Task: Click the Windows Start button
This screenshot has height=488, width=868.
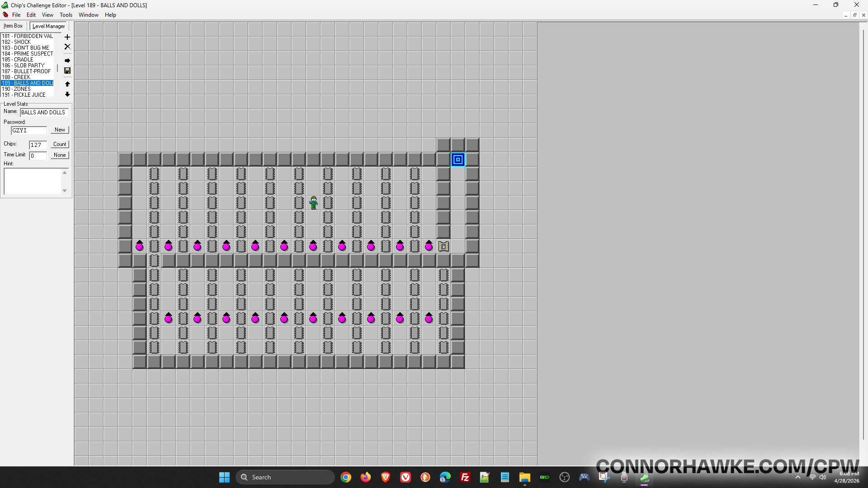Action: pyautogui.click(x=225, y=477)
